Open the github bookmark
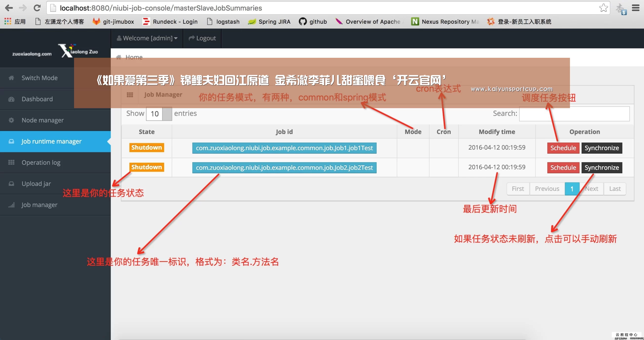Screen dimensions: 644x340 [313, 21]
